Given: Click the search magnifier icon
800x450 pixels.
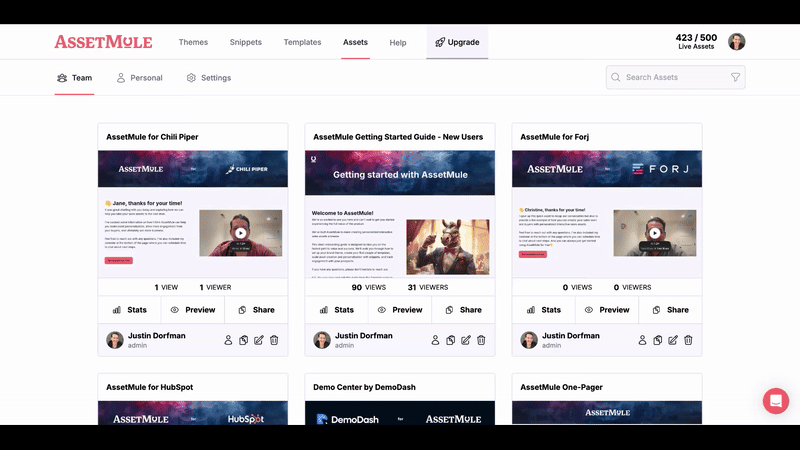Looking at the screenshot, I should click(616, 77).
